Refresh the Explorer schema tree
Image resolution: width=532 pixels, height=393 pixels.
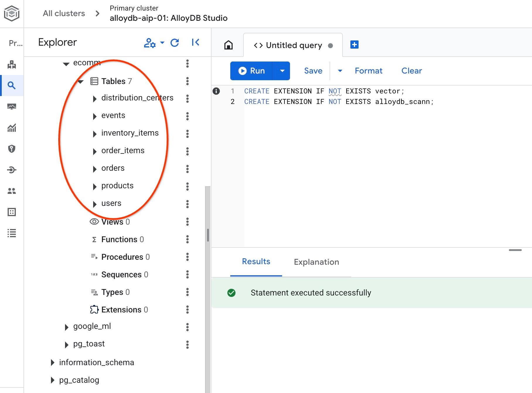[x=175, y=43]
